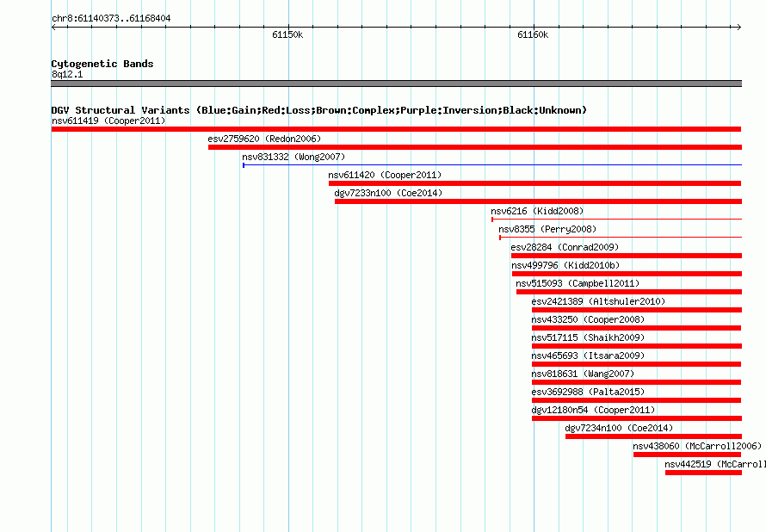
Task: Click the DGV Structural Variants track title
Action: pos(319,110)
